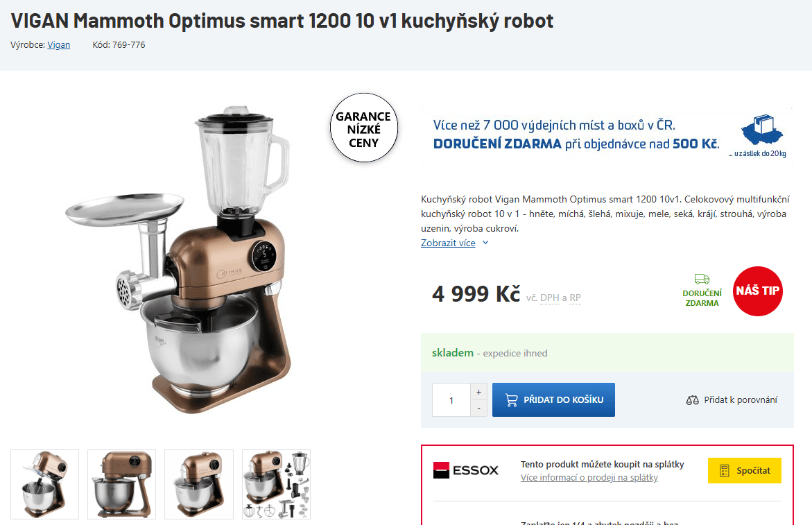Expand the Zobrazit více product description

447,243
